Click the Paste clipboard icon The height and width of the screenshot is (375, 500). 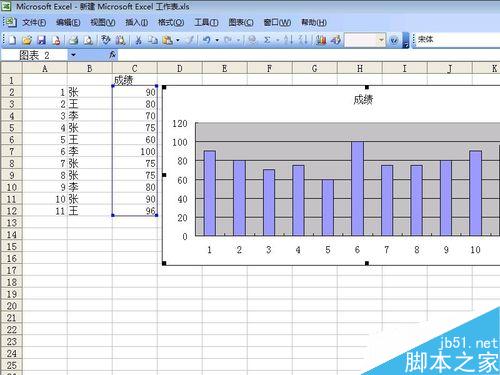click(x=167, y=40)
